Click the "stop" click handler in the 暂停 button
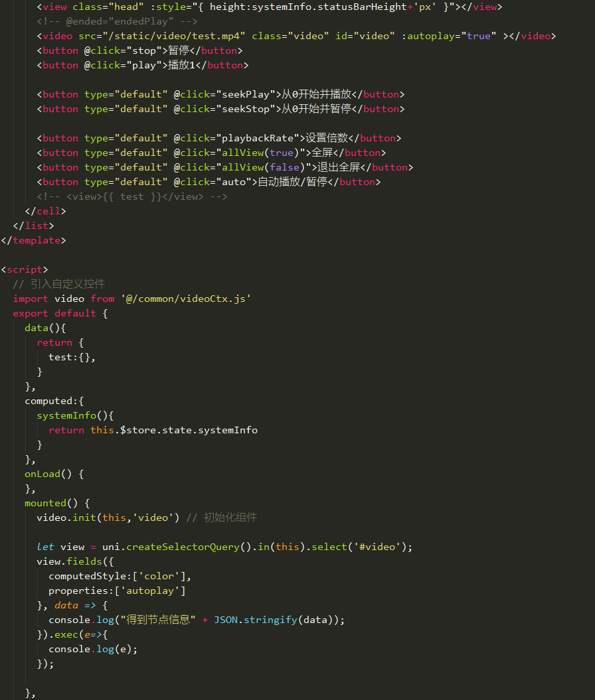The image size is (595, 700). (139, 50)
